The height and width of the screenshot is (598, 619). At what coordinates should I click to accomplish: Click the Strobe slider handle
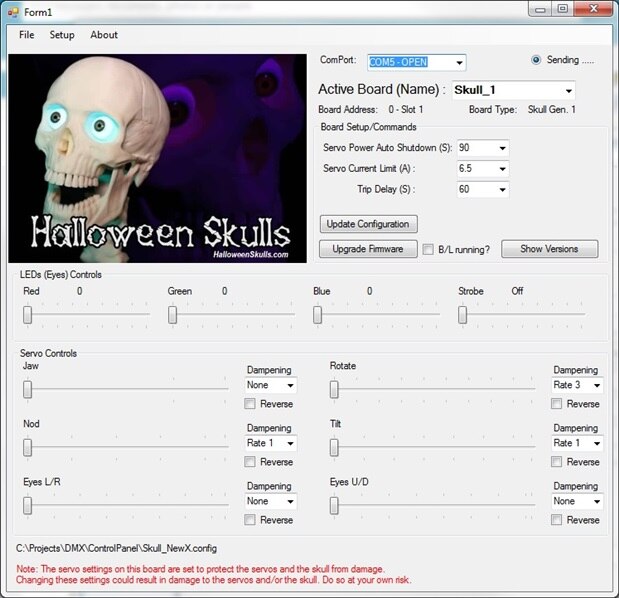click(462, 315)
